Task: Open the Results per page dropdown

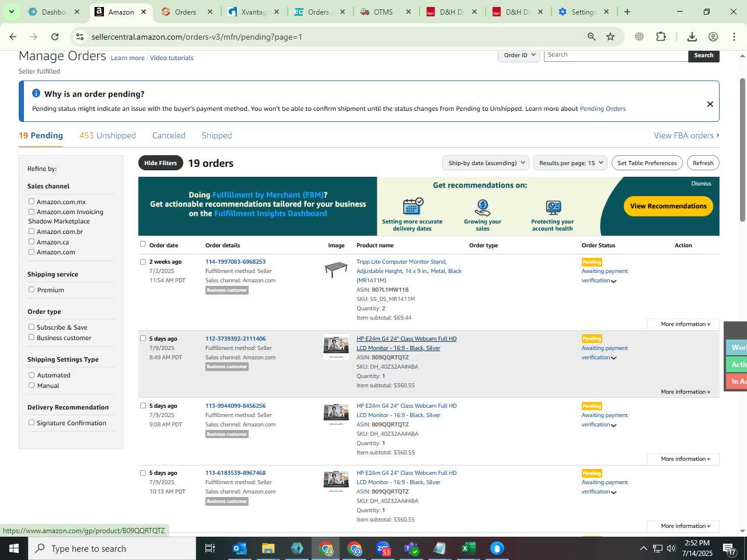Action: (571, 163)
